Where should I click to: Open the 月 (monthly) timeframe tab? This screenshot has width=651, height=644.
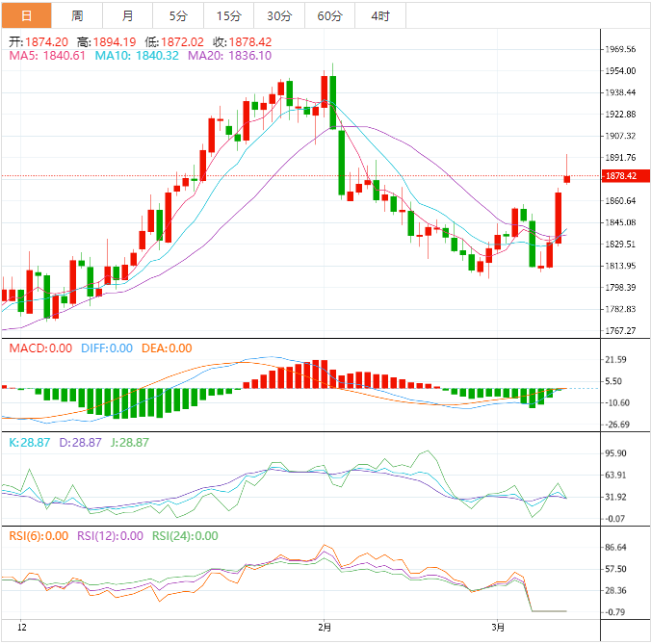pyautogui.click(x=128, y=16)
